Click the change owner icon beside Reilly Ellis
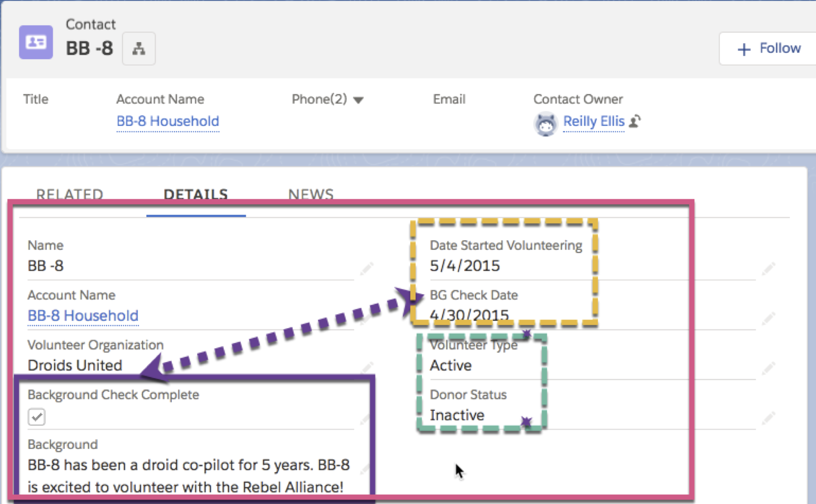The width and height of the screenshot is (816, 504). tap(635, 121)
